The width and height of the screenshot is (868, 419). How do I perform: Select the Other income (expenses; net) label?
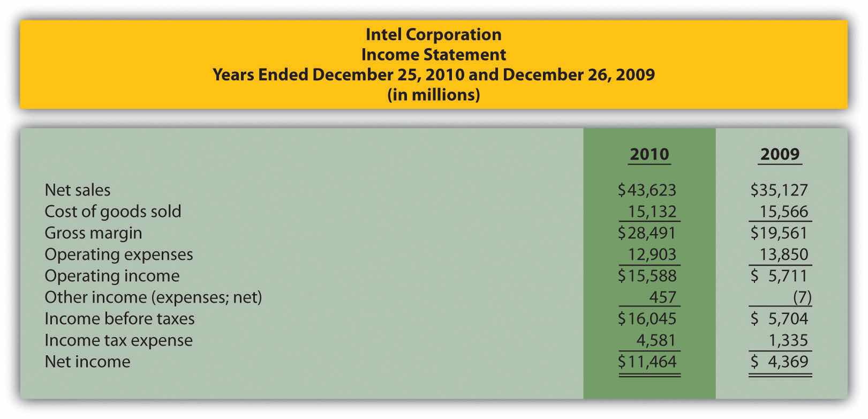tap(153, 297)
